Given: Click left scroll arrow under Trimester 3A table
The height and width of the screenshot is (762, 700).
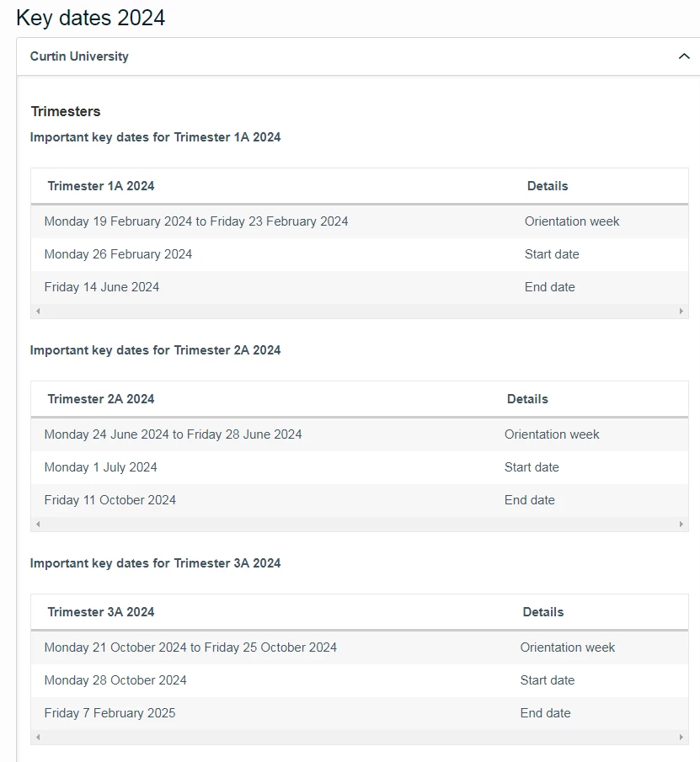Looking at the screenshot, I should pyautogui.click(x=38, y=737).
